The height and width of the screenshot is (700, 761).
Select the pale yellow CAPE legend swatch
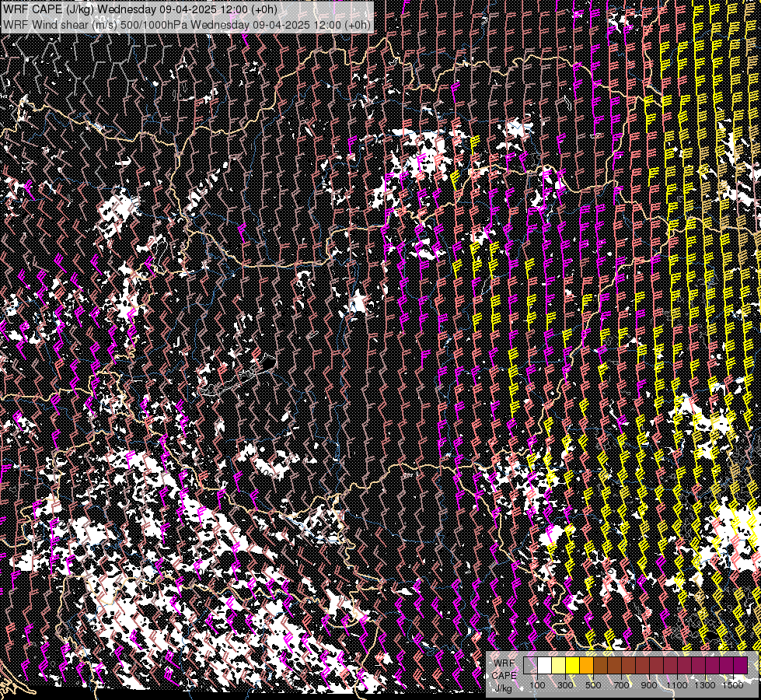[x=559, y=665]
